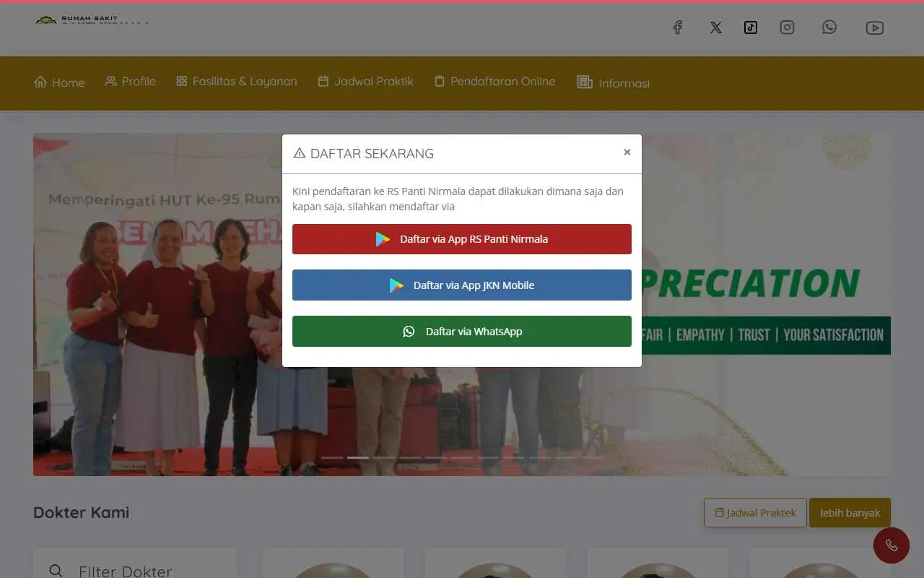Click the Jadwal Praktek button
The image size is (924, 578).
755,513
